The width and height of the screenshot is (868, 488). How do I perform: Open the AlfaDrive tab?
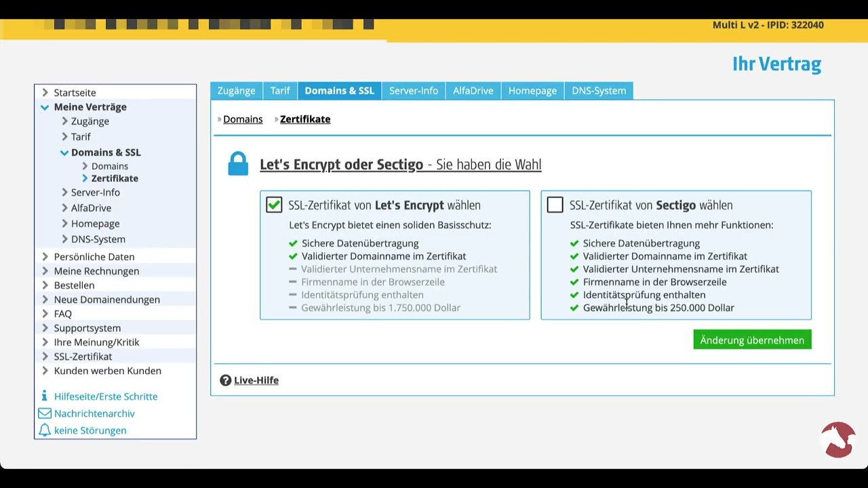(473, 91)
